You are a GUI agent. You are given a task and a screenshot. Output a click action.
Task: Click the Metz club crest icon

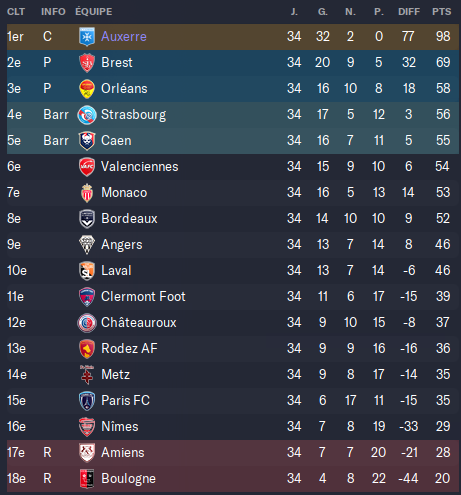point(87,375)
